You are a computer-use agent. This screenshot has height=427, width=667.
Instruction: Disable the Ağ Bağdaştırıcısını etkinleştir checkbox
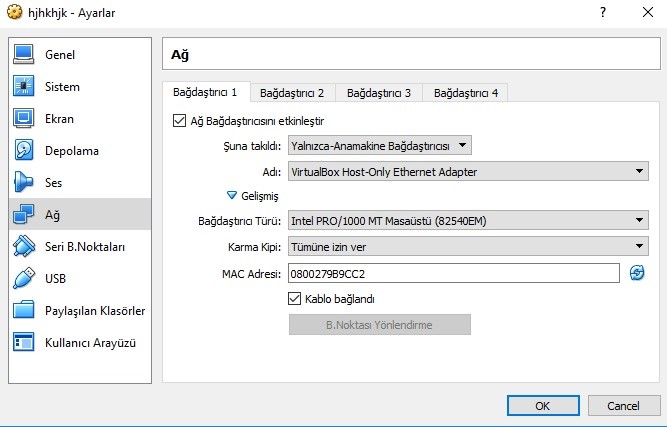[180, 121]
